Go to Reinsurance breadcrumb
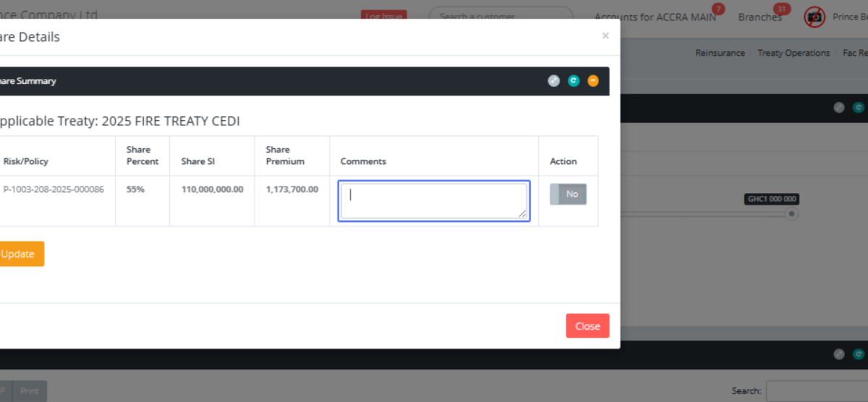This screenshot has width=868, height=402. pyautogui.click(x=720, y=53)
